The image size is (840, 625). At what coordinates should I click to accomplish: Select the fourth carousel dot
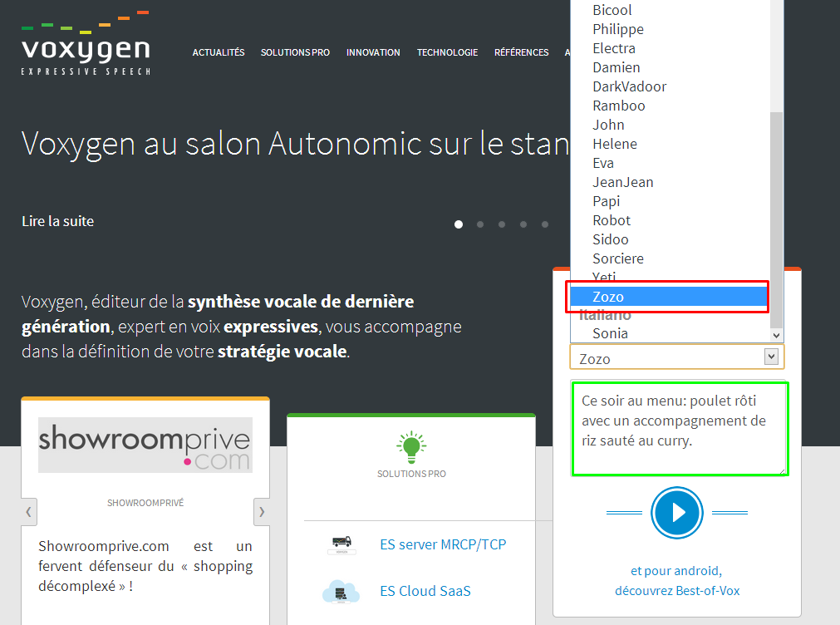click(x=523, y=224)
